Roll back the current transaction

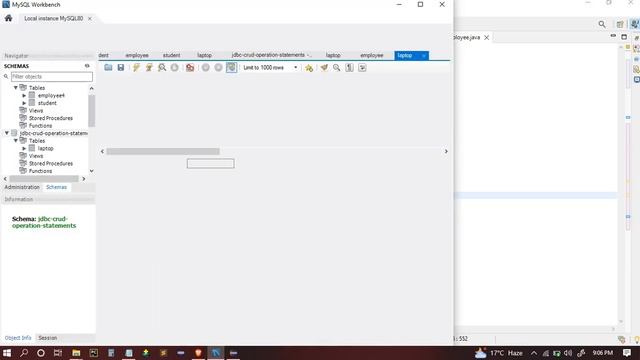tap(218, 68)
